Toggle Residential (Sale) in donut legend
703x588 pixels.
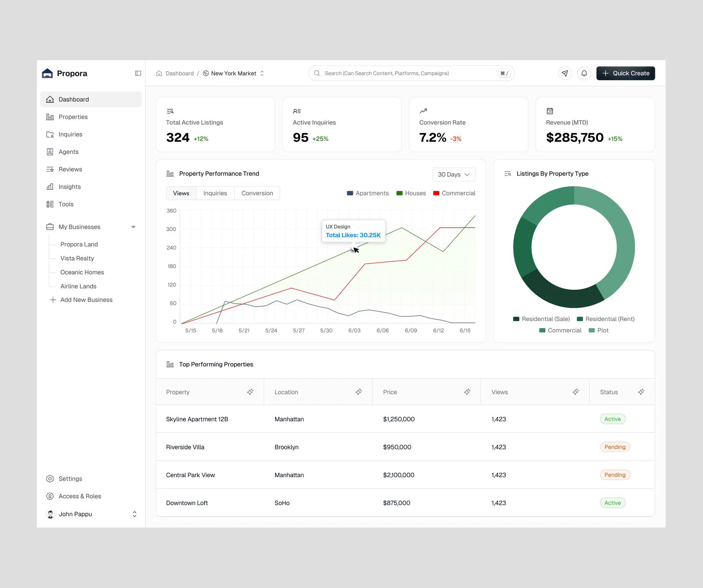tap(541, 319)
